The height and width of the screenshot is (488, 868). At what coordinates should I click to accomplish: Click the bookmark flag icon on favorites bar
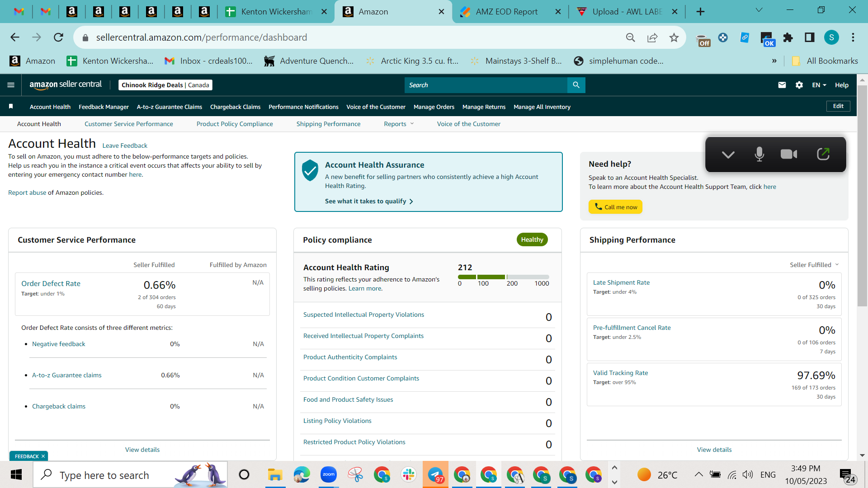click(x=11, y=107)
